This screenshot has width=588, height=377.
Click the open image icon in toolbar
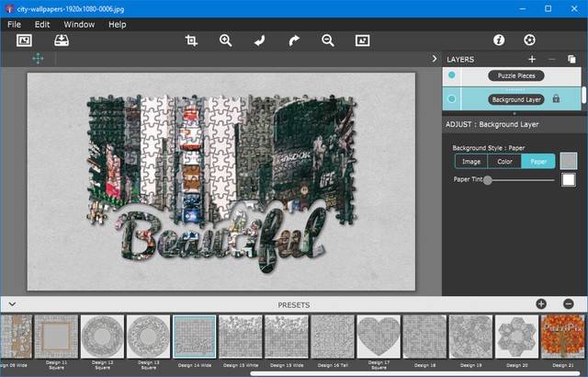point(24,40)
